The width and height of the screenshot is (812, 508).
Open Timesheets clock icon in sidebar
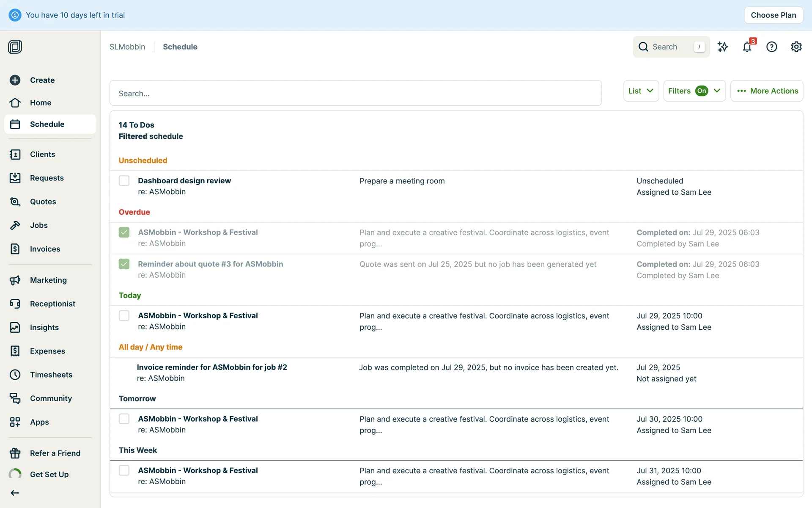tap(15, 375)
